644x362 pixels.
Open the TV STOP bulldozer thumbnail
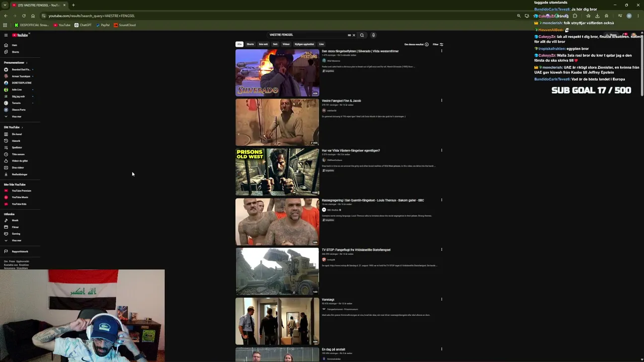click(x=277, y=271)
